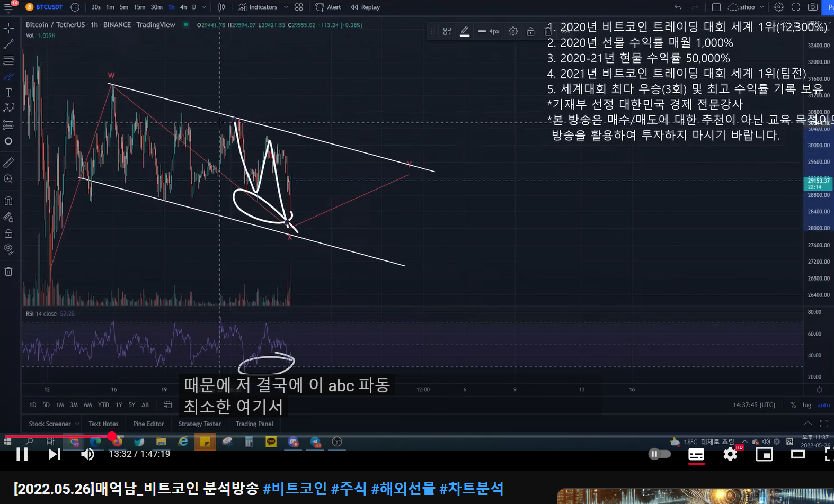Show hidden system tray icons

coord(745,442)
